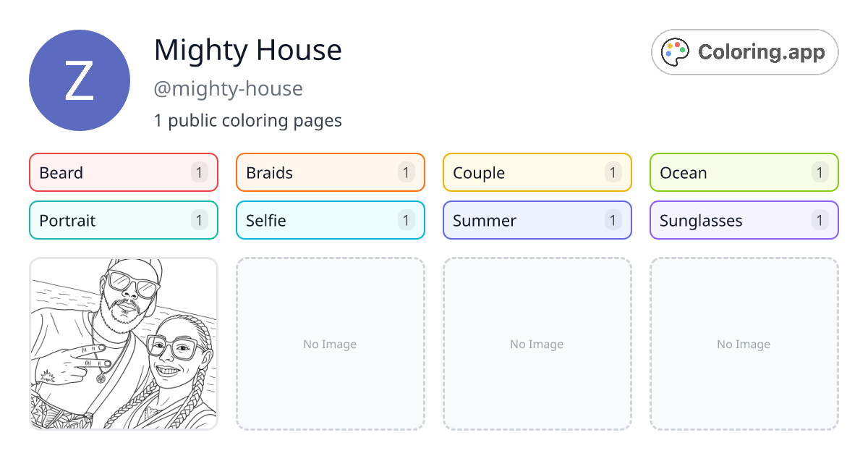The width and height of the screenshot is (868, 456).
Task: Open the Ocean category filter
Action: 744,172
